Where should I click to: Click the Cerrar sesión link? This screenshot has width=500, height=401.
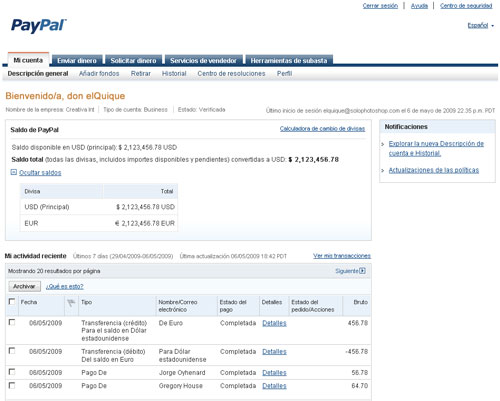coord(380,6)
